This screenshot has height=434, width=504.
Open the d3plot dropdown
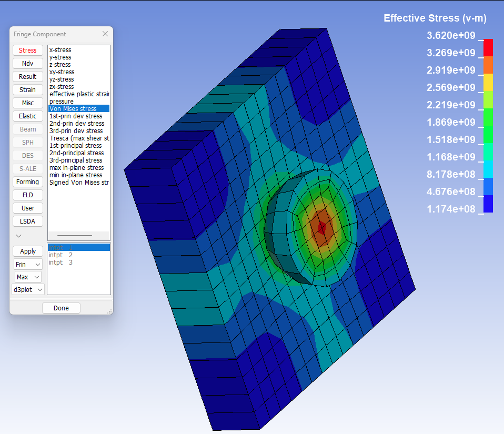28,289
